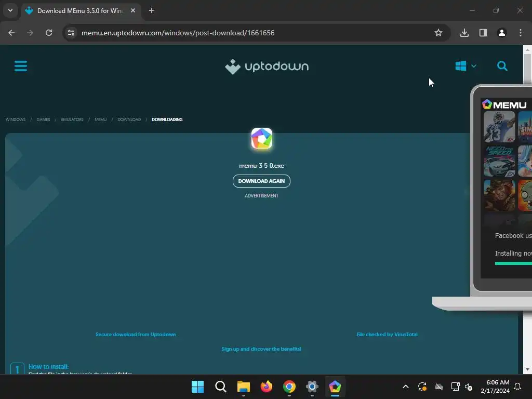532x399 pixels.
Task: Click the sync update tray icon
Action: pyautogui.click(x=422, y=387)
